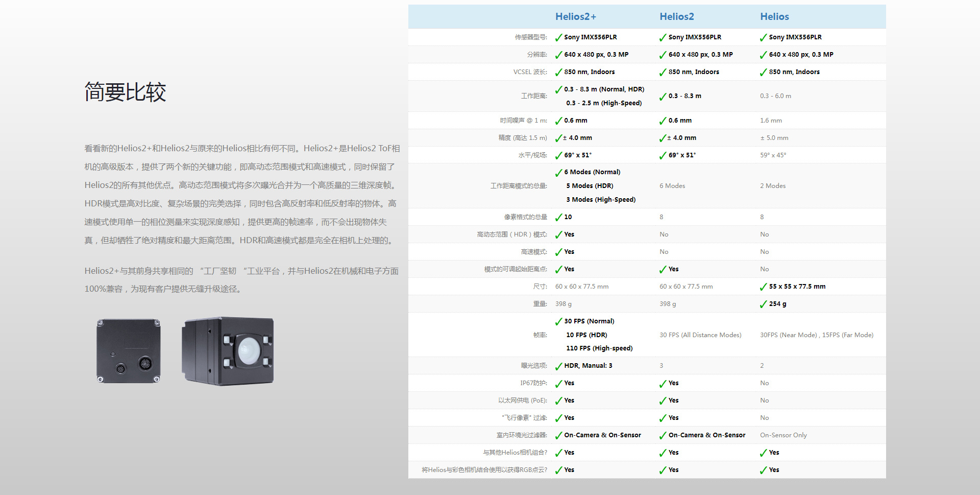Click the 30FPS (Near Mode), 15FPS (Far Mode) text

click(x=816, y=335)
